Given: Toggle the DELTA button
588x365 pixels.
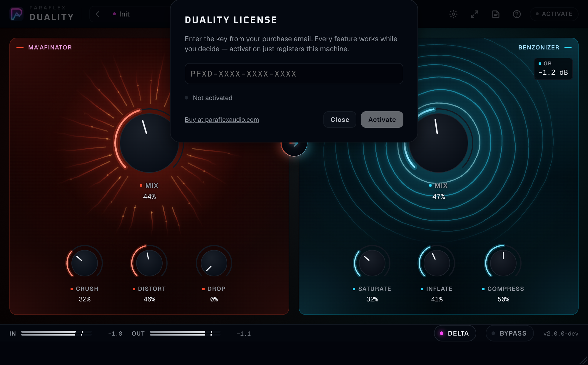Looking at the screenshot, I should tap(455, 333).
